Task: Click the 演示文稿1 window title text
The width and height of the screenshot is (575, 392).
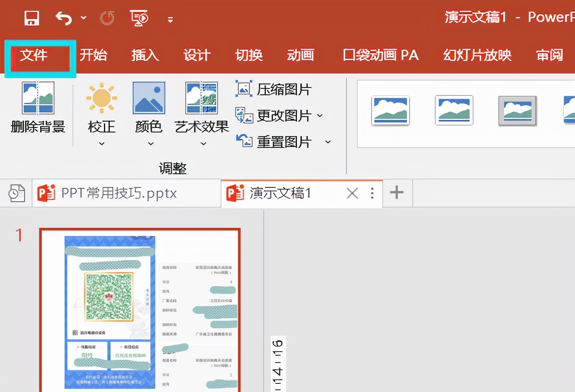Action: pos(476,17)
